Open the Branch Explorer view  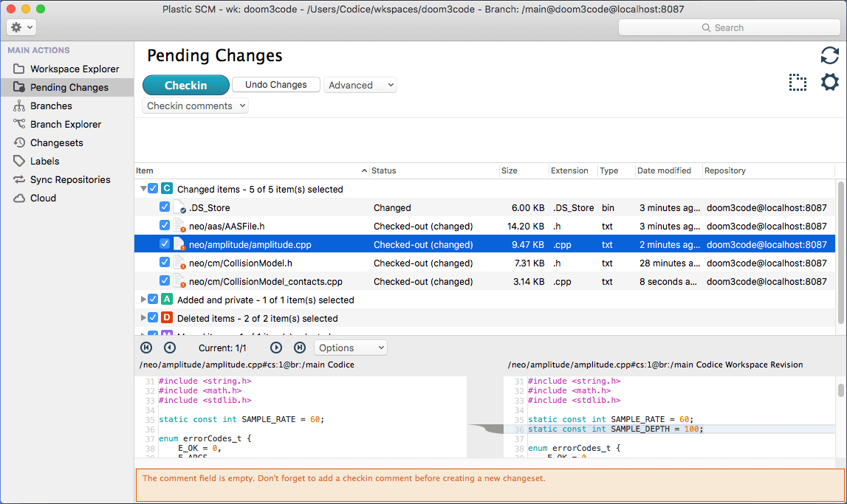[67, 124]
